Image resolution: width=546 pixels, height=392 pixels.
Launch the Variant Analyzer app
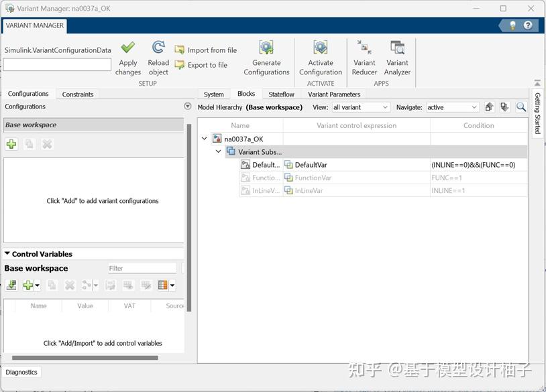(397, 58)
